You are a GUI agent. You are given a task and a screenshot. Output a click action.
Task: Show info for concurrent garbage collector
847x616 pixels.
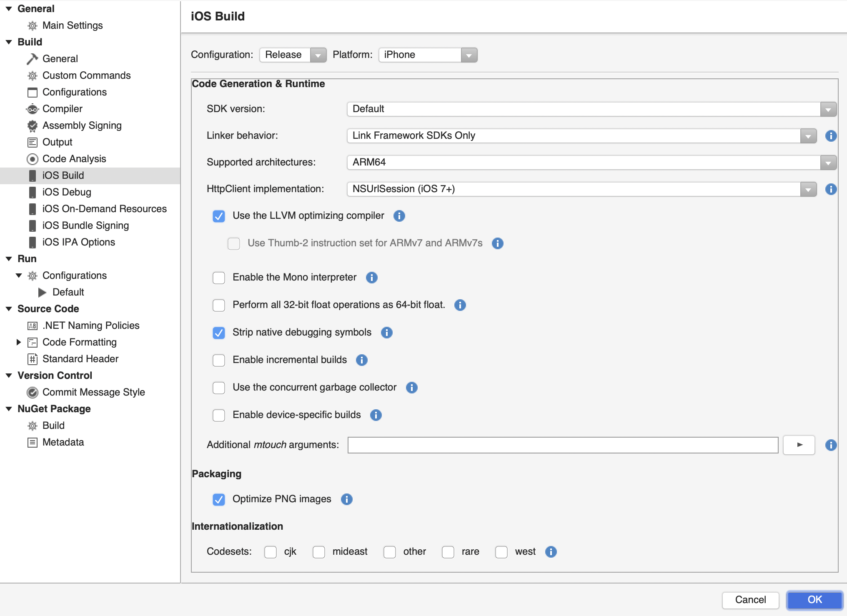point(411,388)
